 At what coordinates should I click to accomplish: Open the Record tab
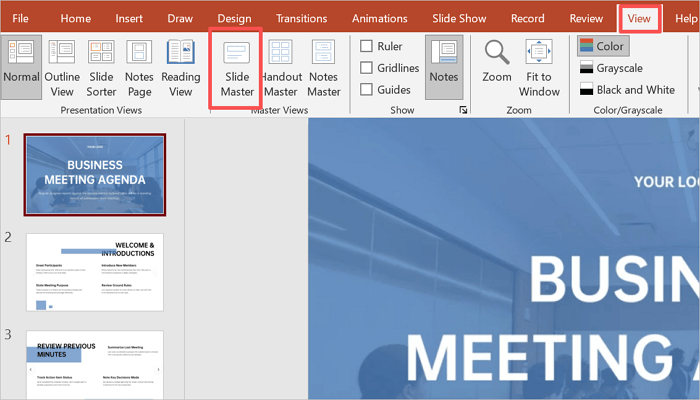[528, 18]
